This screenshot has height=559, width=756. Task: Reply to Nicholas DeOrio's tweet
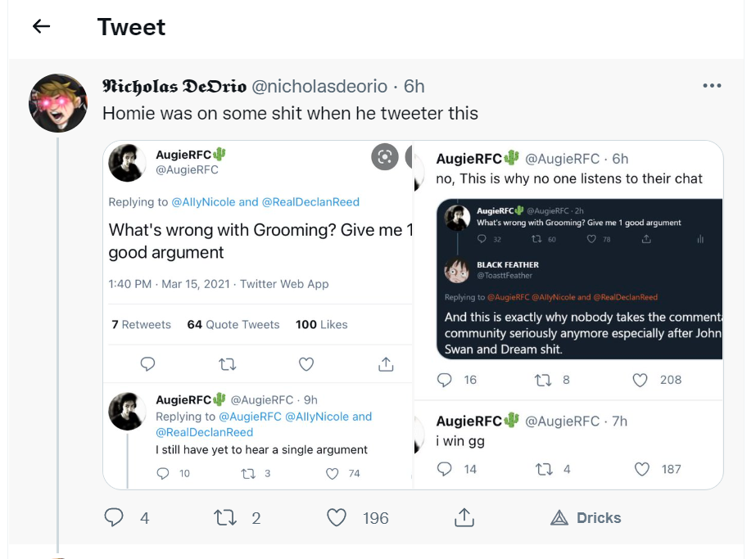click(114, 517)
